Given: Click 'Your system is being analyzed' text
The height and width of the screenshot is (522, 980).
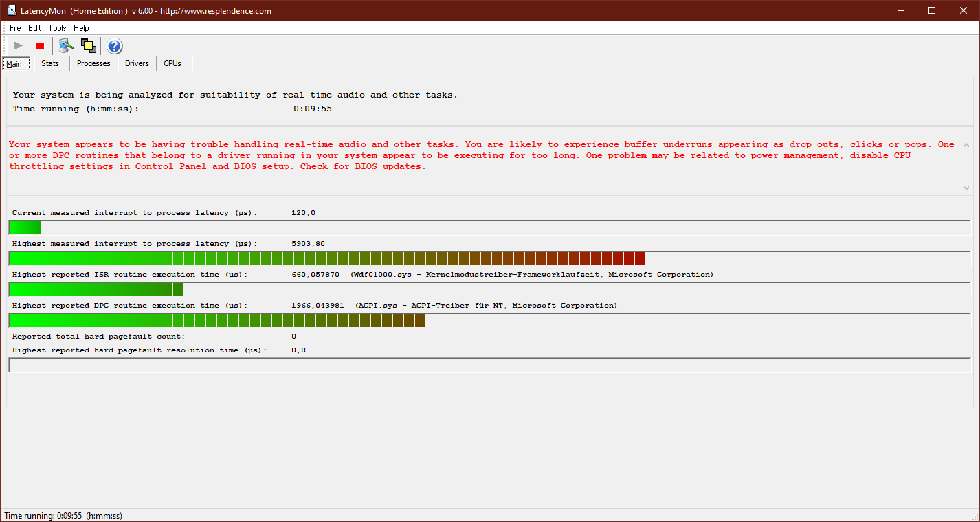Looking at the screenshot, I should point(235,95).
